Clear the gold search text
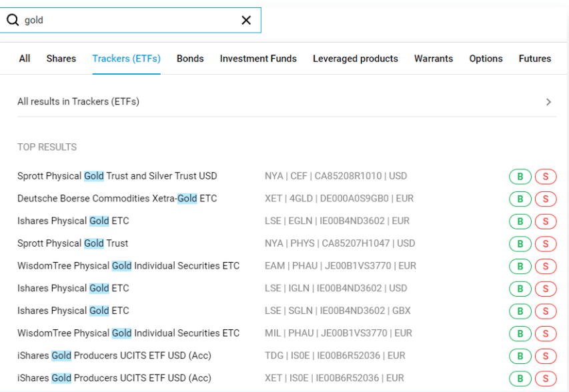 pos(245,21)
